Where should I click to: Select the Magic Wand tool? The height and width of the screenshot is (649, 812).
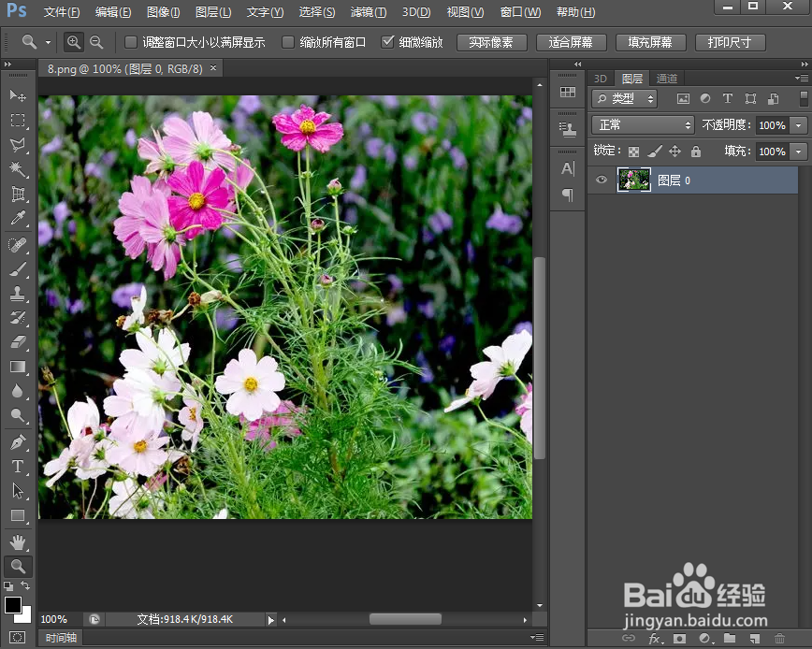click(x=18, y=169)
